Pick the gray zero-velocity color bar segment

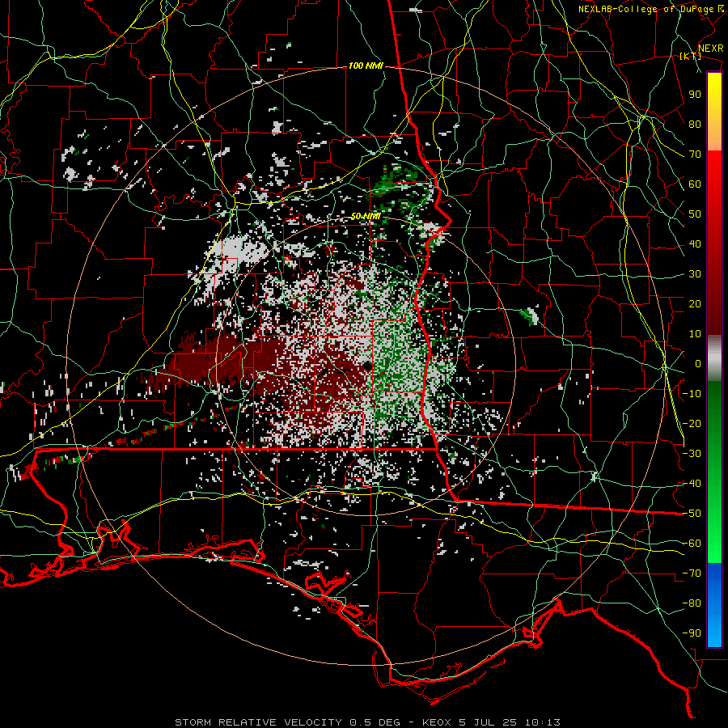coord(714,358)
